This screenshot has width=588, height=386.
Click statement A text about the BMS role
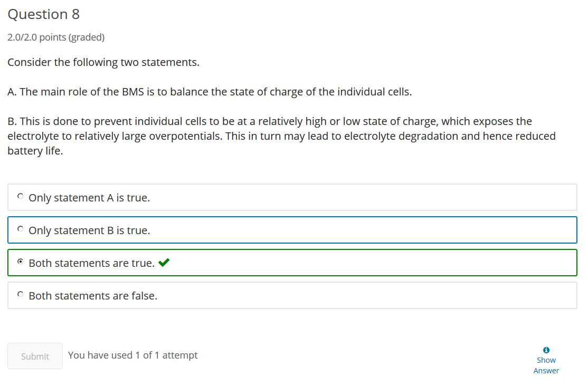[x=210, y=92]
